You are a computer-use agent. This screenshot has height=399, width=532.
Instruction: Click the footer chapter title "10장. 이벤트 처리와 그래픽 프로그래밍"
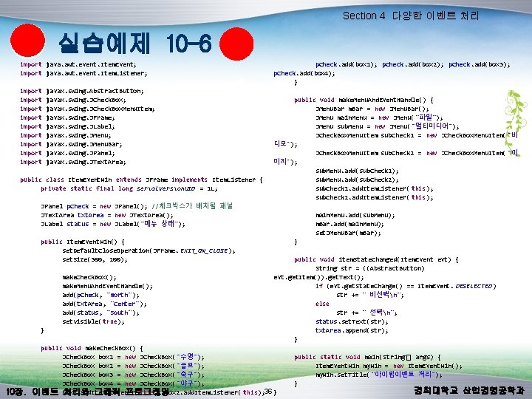click(x=87, y=392)
